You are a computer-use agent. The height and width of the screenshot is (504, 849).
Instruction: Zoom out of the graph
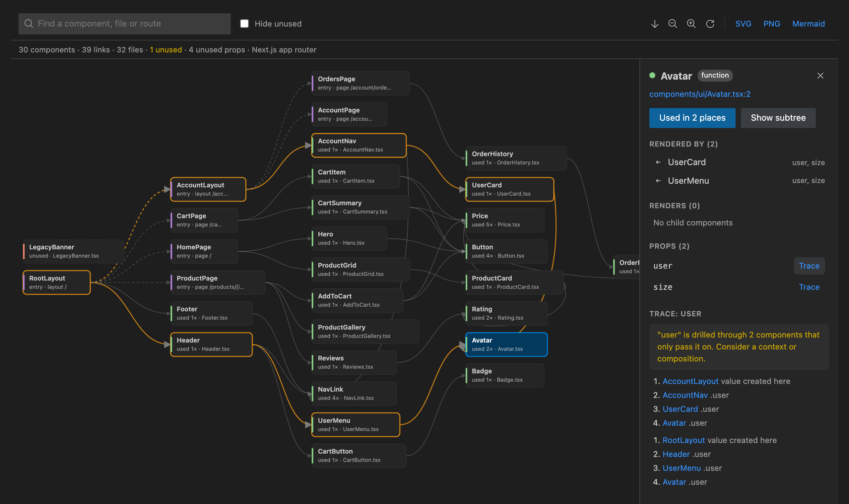pos(673,24)
